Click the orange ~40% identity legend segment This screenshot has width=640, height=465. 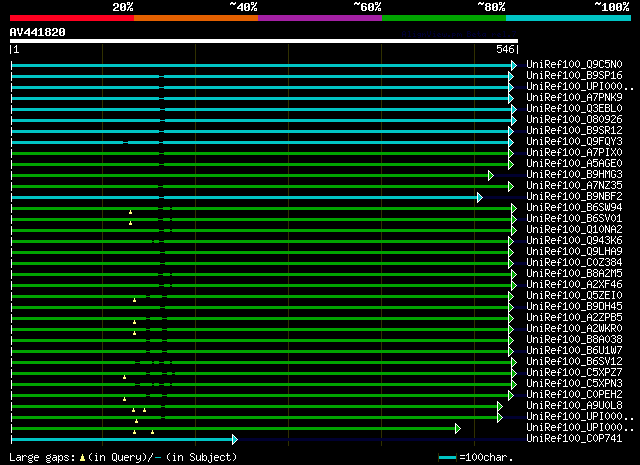196,18
